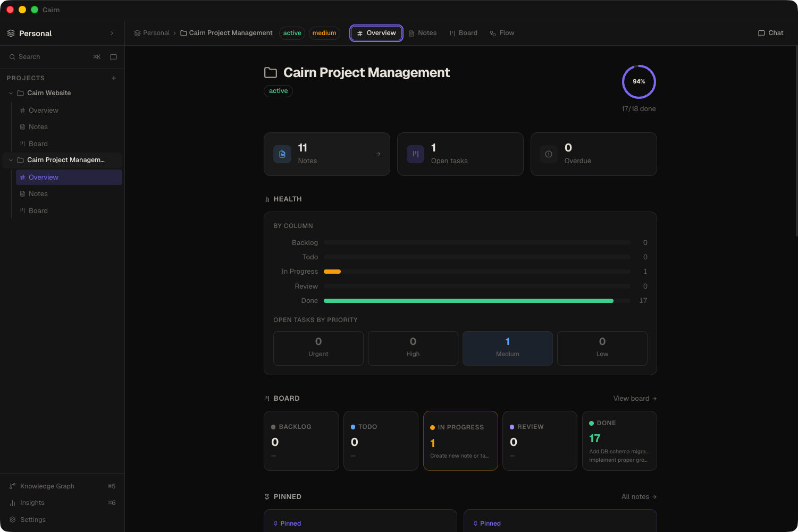Viewport: 798px width, 532px height.
Task: Click the Knowledge Graph sidebar item
Action: pos(62,486)
